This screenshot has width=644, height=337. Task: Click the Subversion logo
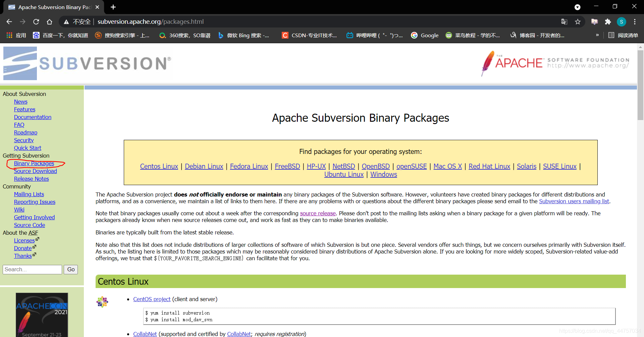click(87, 63)
